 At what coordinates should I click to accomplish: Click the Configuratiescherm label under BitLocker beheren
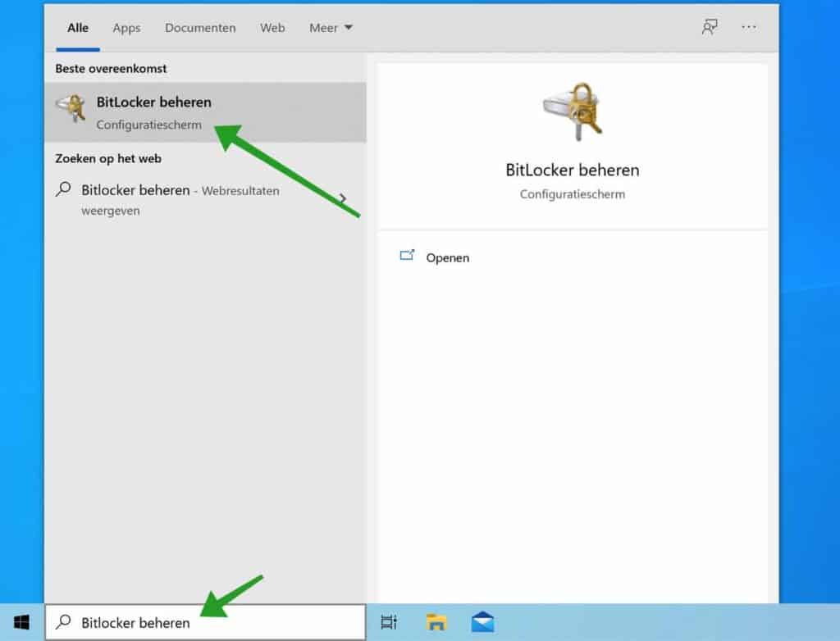point(148,125)
